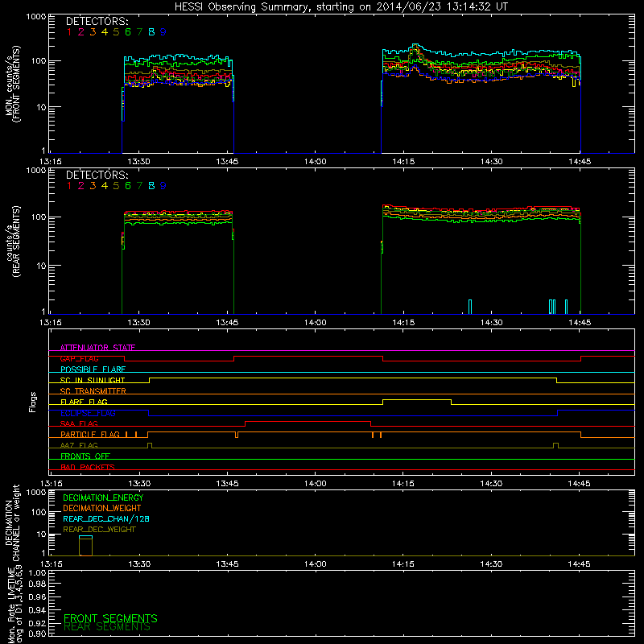Click the DECIMATION_WEIGHT legend entry
This screenshot has width=644, height=644.
(x=102, y=508)
